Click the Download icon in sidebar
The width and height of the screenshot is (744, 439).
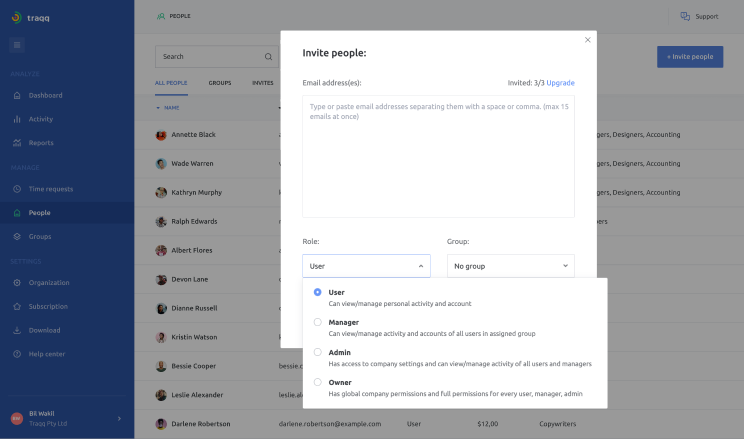point(17,331)
